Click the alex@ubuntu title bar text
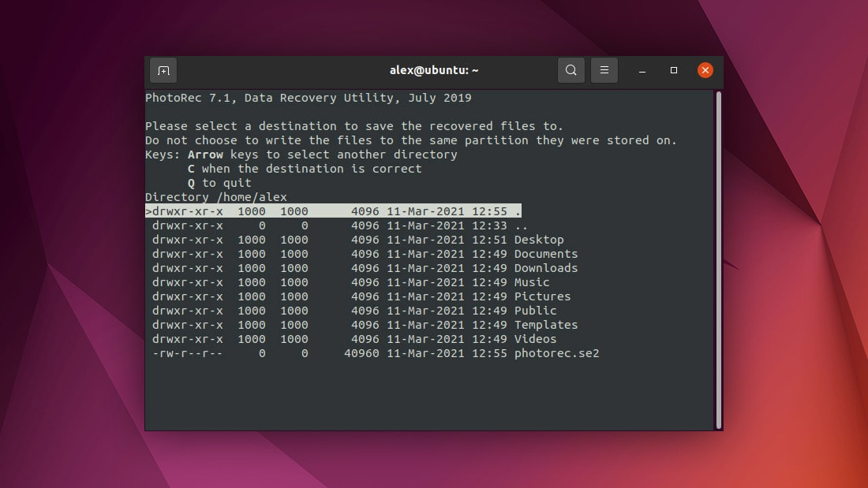 434,70
